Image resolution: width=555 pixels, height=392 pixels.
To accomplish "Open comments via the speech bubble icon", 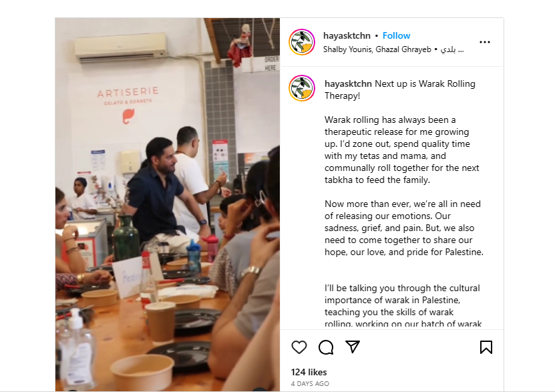I will click(x=326, y=347).
